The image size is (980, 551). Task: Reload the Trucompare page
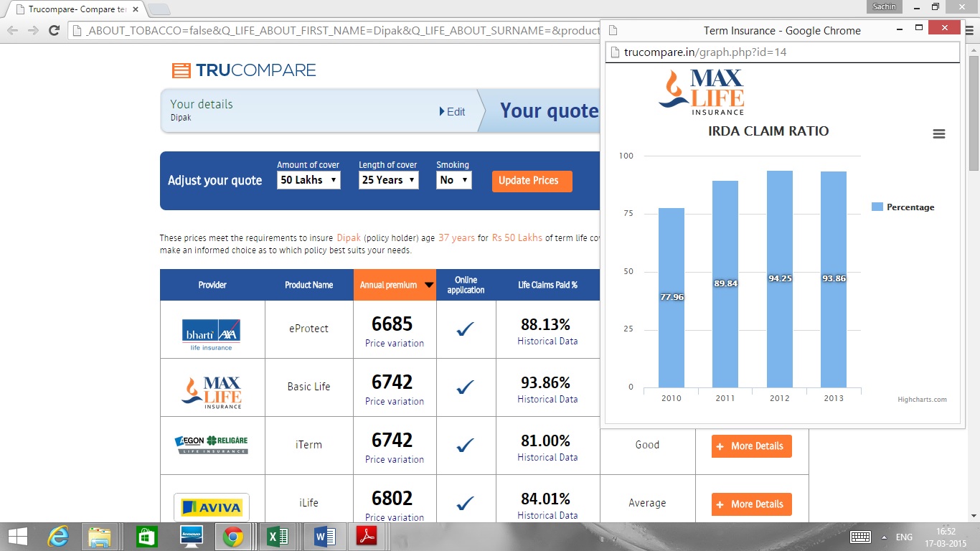point(54,30)
